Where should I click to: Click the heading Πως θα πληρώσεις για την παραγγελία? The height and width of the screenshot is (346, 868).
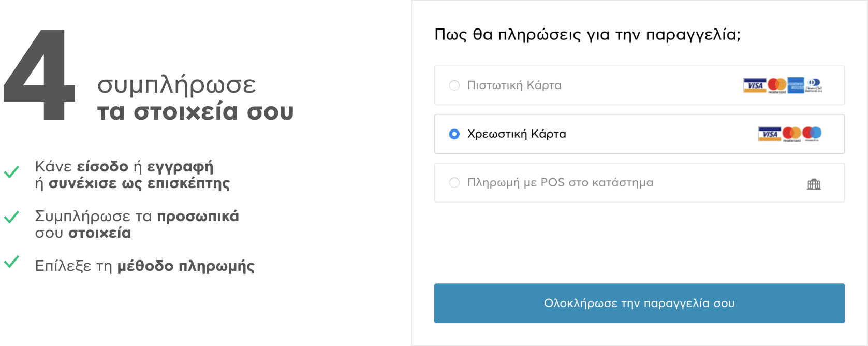point(587,35)
